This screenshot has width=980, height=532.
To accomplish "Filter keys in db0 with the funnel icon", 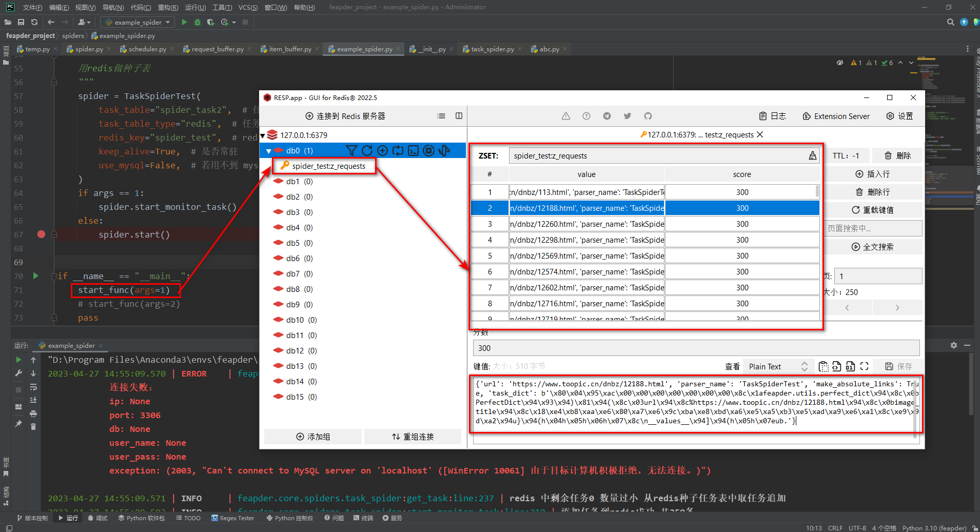I will [x=352, y=150].
